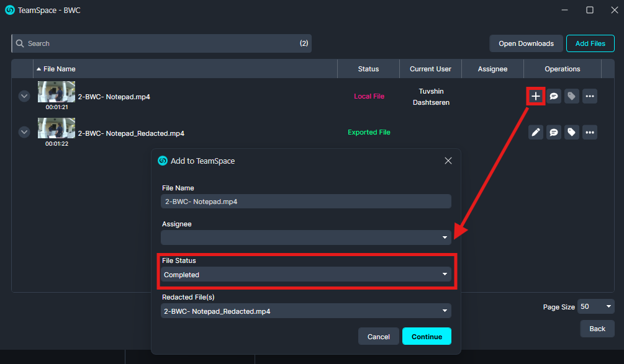Viewport: 624px width, 364px height.
Task: Click the tag icon for Notepad_Redacted.mp4
Action: 571,132
